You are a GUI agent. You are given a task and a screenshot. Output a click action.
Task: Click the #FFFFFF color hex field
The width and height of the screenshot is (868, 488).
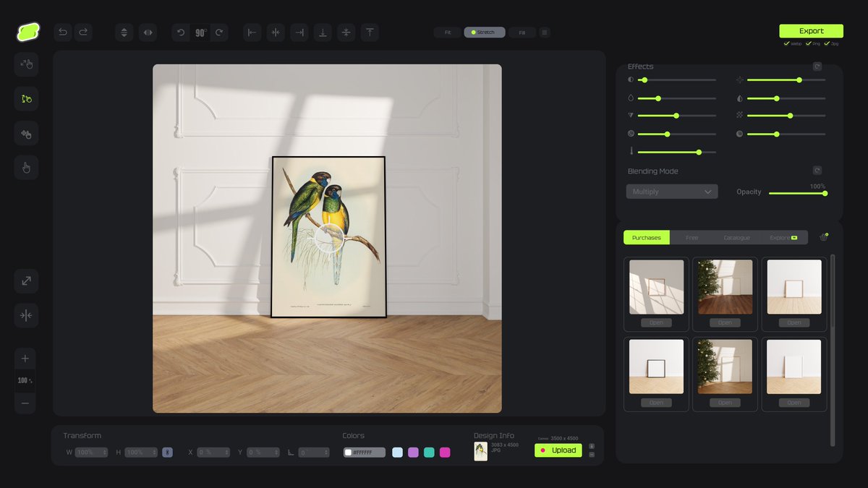point(365,452)
